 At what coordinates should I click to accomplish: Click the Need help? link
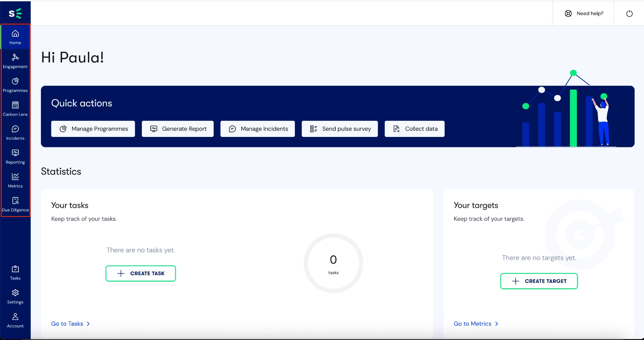tap(584, 13)
